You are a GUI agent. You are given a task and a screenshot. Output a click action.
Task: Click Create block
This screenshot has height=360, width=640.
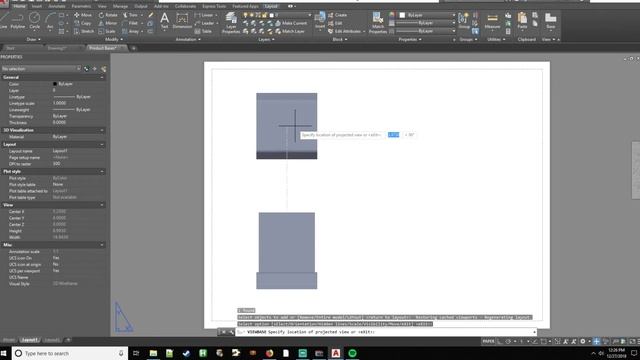click(x=337, y=15)
